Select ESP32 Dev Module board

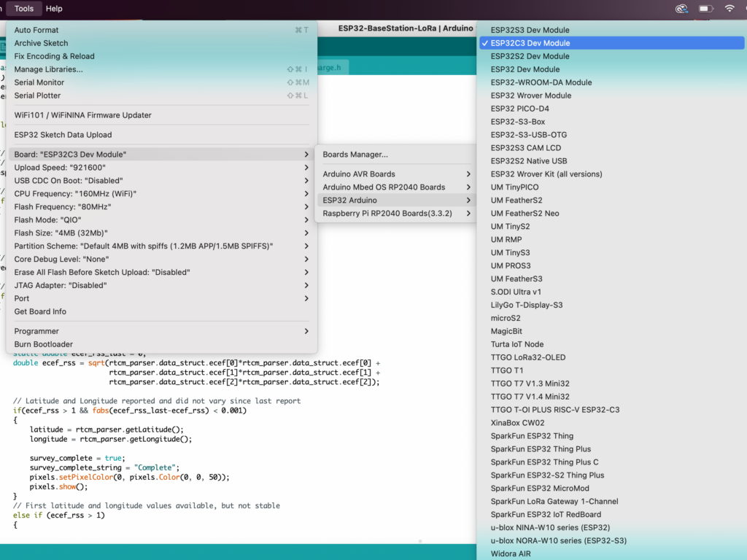612,69
